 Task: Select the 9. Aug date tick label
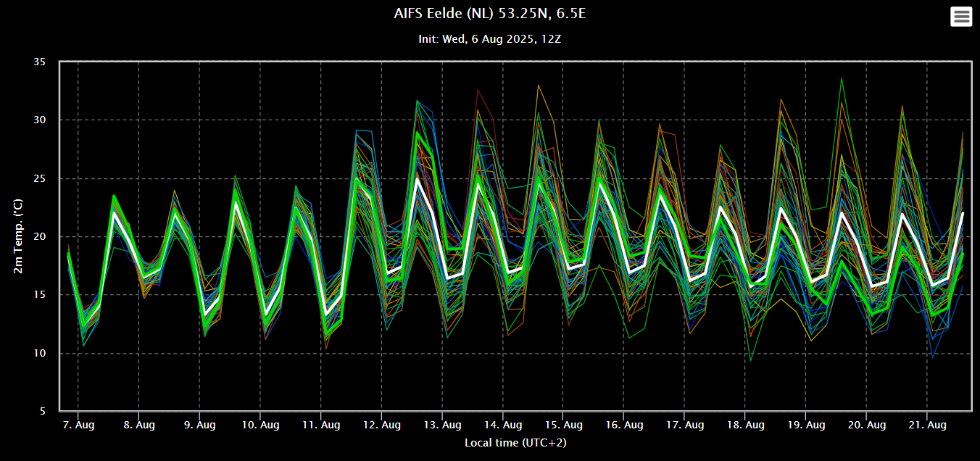pos(199,425)
